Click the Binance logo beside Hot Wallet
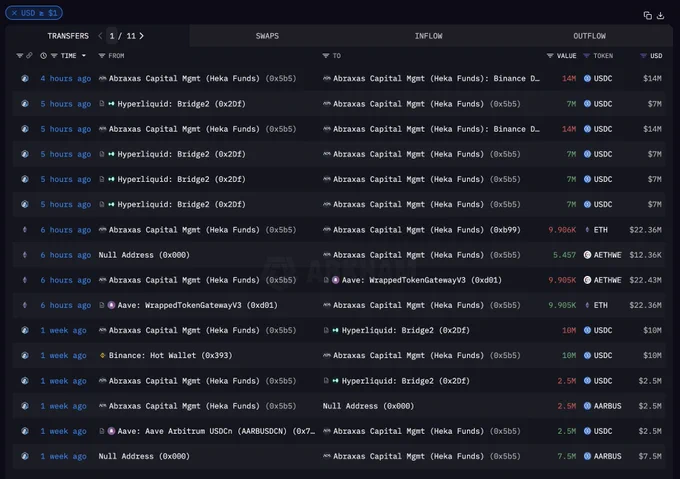Viewport: 680px width, 479px height. tap(102, 355)
